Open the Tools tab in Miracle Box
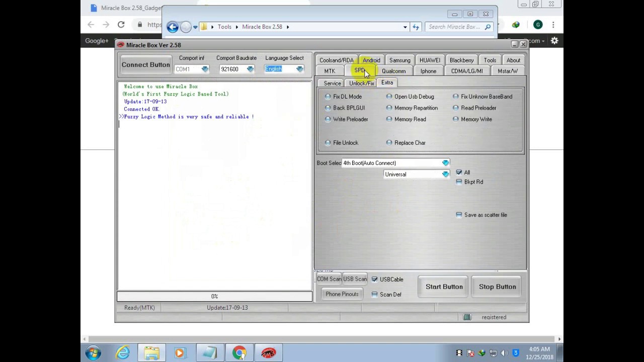This screenshot has height=362, width=644. [x=490, y=60]
